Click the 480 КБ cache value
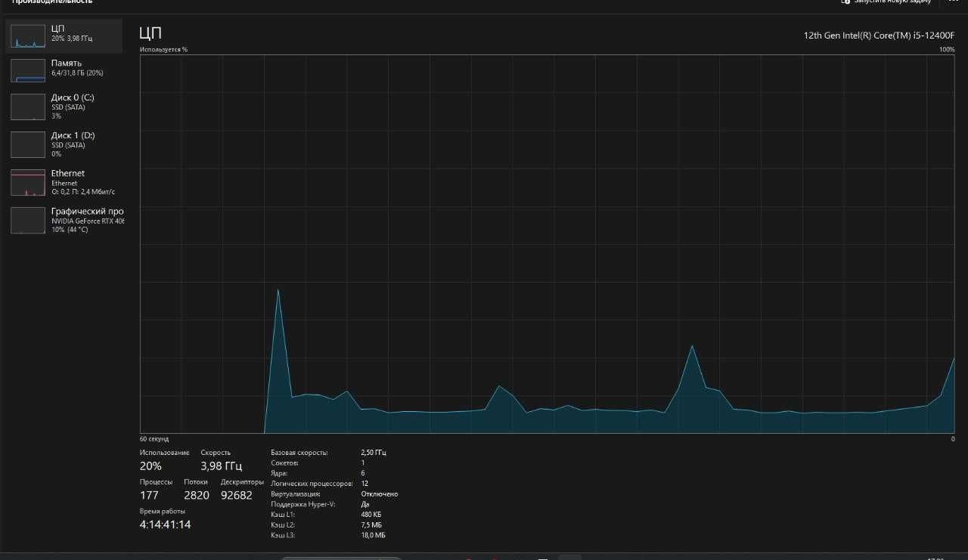Image resolution: width=968 pixels, height=560 pixels. click(x=371, y=515)
